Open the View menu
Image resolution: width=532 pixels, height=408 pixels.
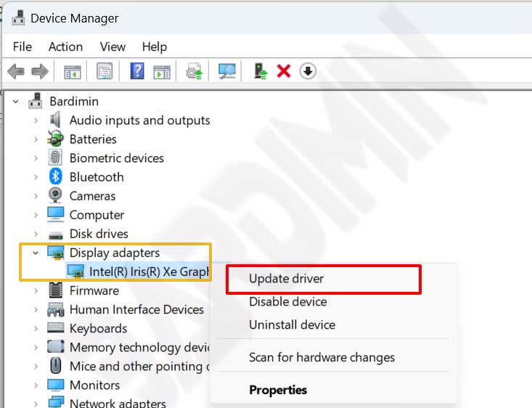(112, 46)
